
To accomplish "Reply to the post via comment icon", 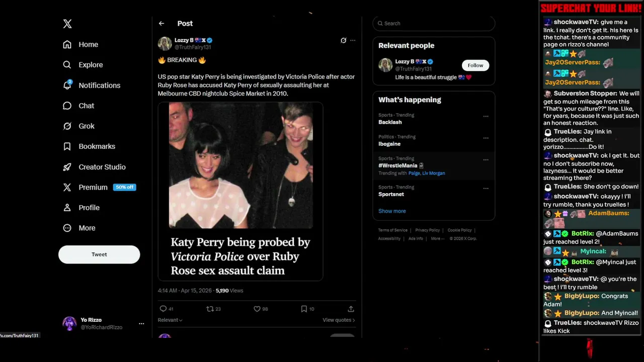I will [x=163, y=309].
